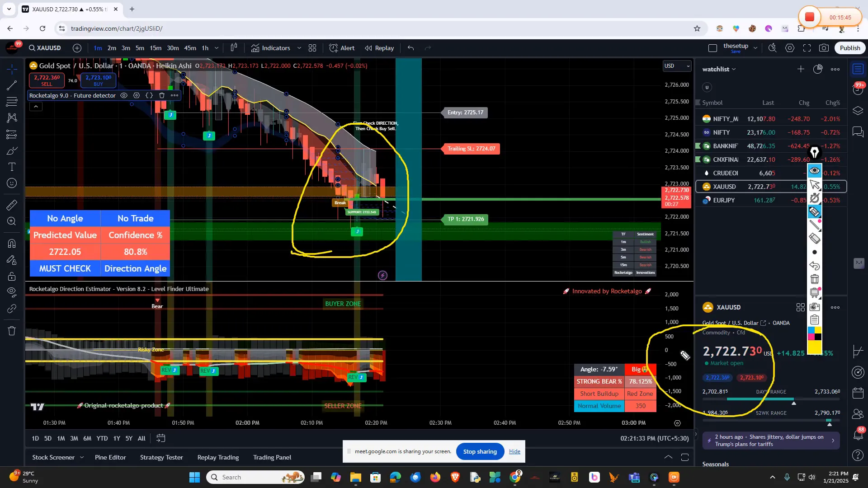Pick the pink color swatch in annotation toolbar
The image size is (868, 488).
811,337
